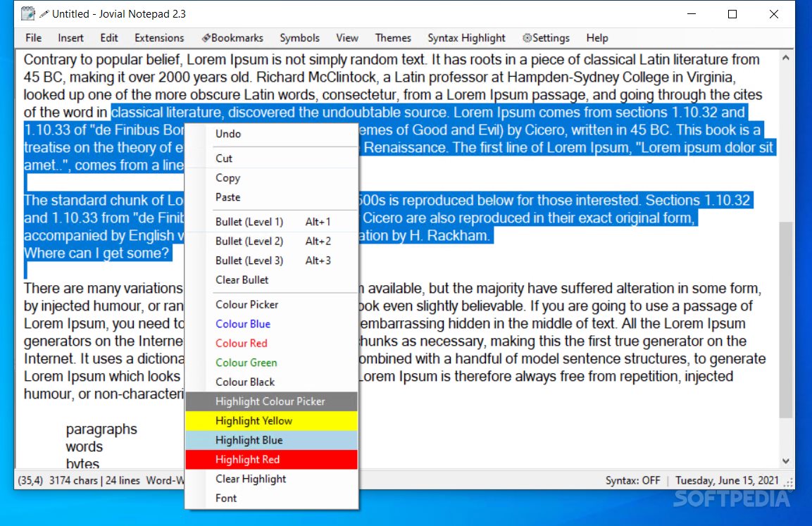Set text to Colour Black
This screenshot has width=812, height=526.
point(271,382)
